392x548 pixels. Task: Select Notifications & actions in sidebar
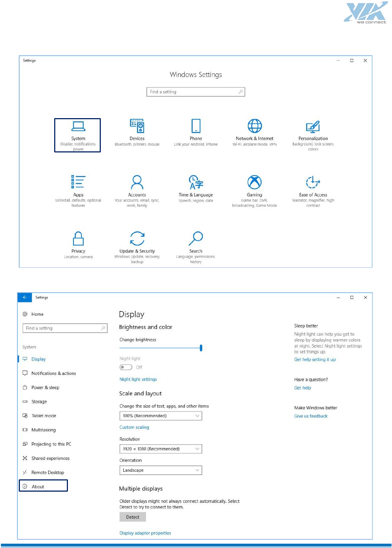(x=53, y=373)
